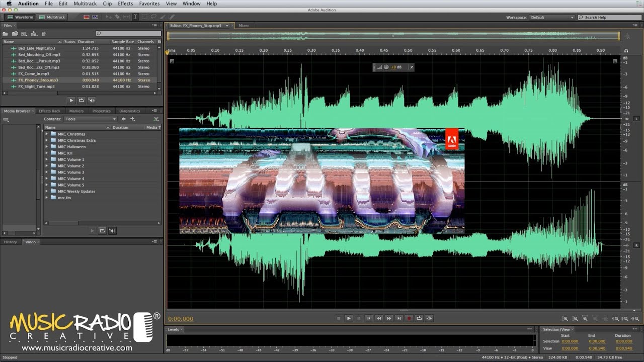Click the red Record button

pyautogui.click(x=409, y=318)
